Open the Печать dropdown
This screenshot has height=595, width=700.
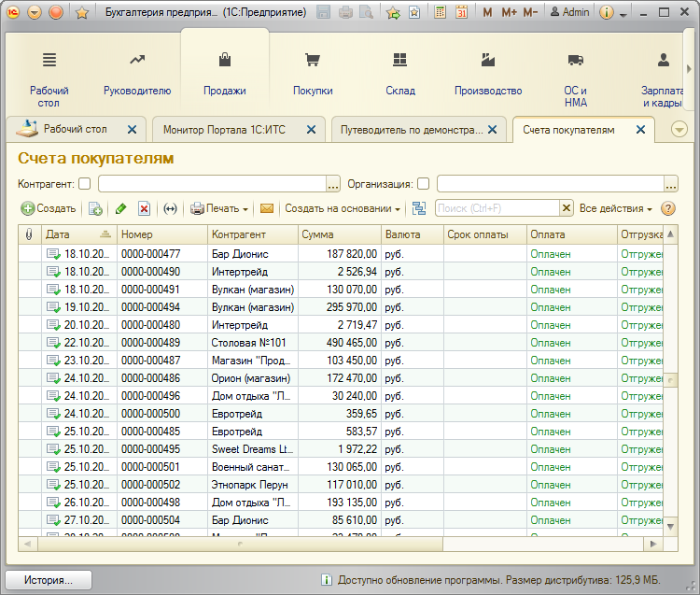[218, 208]
